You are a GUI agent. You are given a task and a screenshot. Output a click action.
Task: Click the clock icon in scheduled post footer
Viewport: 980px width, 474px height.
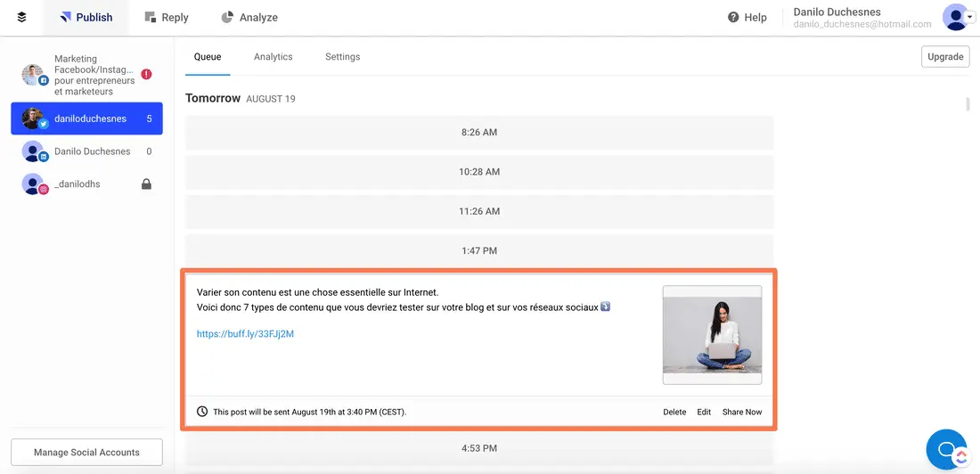[202, 412]
